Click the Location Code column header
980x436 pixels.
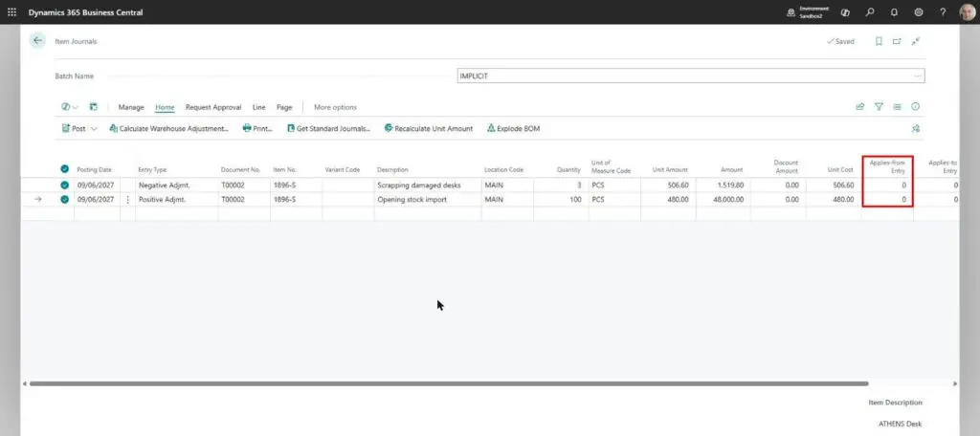(503, 170)
